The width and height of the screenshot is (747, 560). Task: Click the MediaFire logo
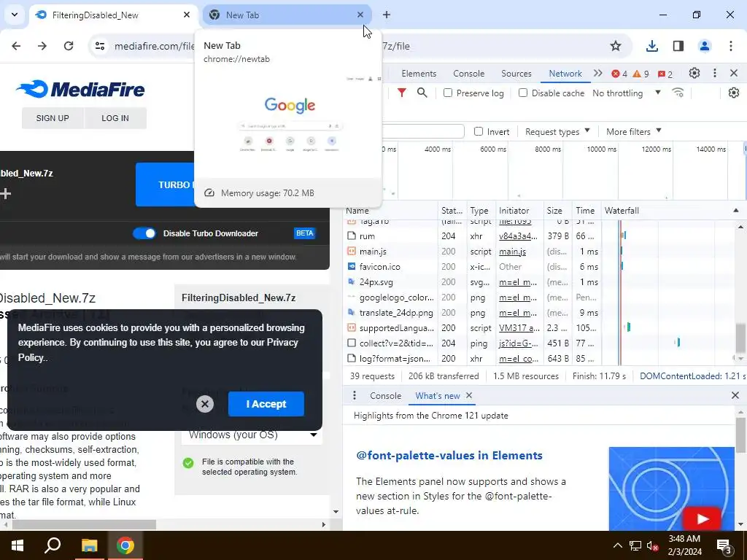tap(80, 89)
